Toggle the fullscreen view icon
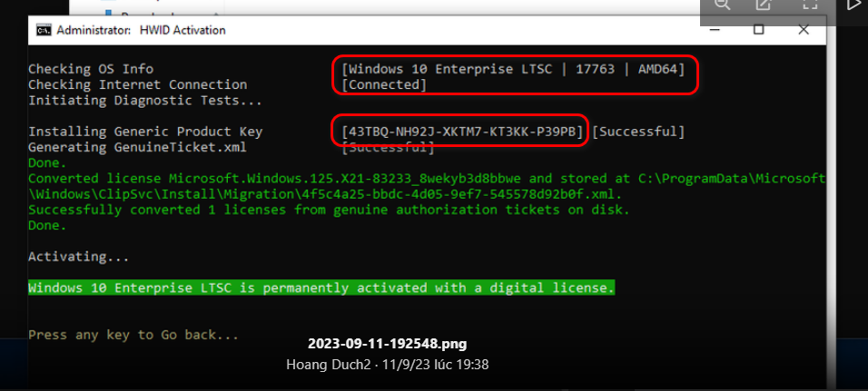Screen dimensions: 868x391 tap(811, 5)
